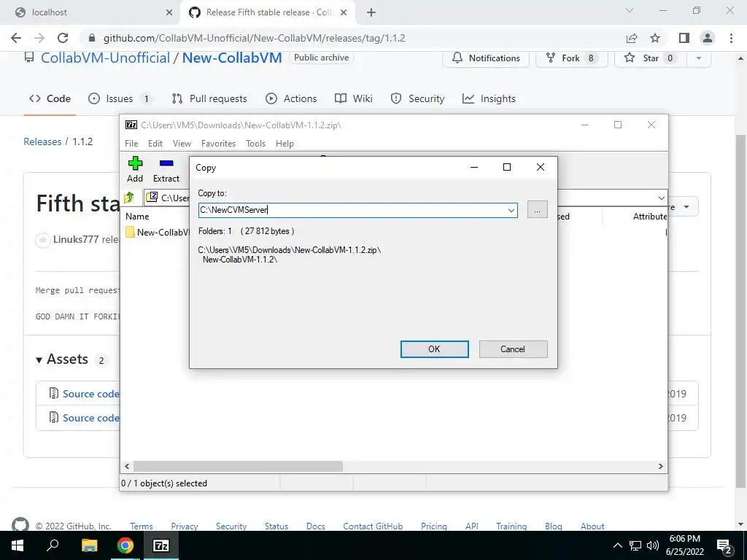
Task: Click the Windows Start button
Action: point(18,545)
